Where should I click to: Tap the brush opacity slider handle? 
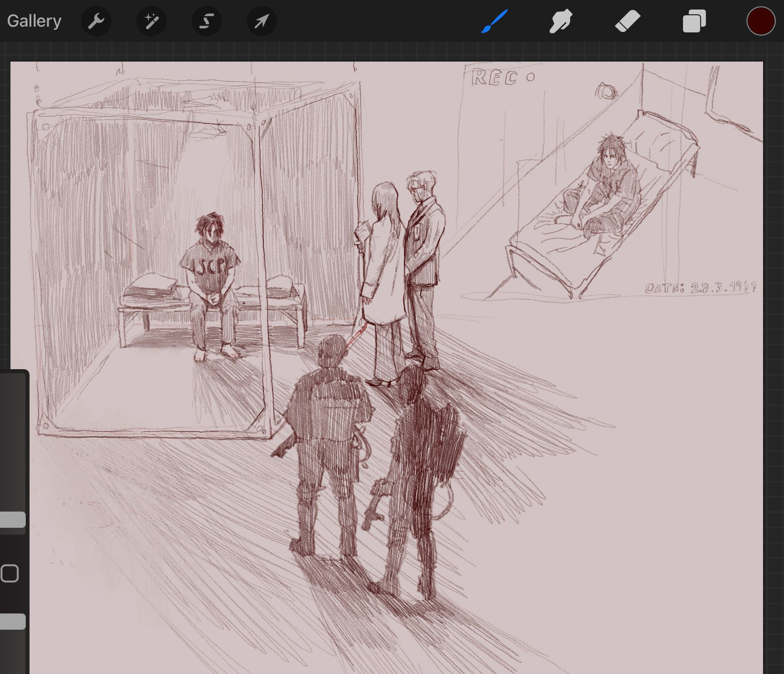point(12,622)
